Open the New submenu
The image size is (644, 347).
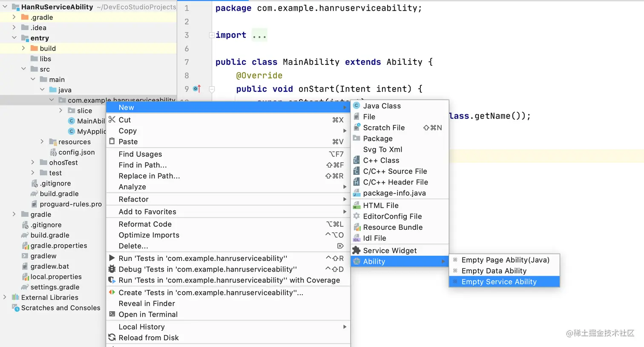coord(228,107)
